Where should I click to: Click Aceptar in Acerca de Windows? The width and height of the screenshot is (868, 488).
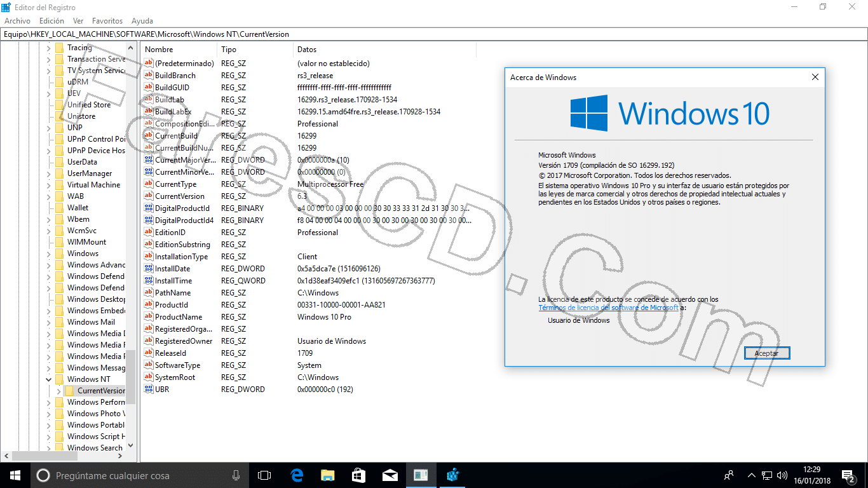(767, 353)
